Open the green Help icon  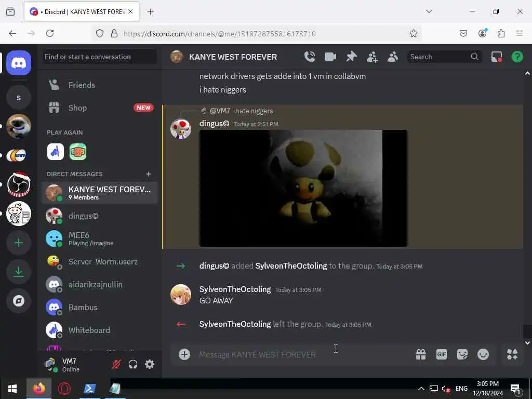(x=517, y=57)
